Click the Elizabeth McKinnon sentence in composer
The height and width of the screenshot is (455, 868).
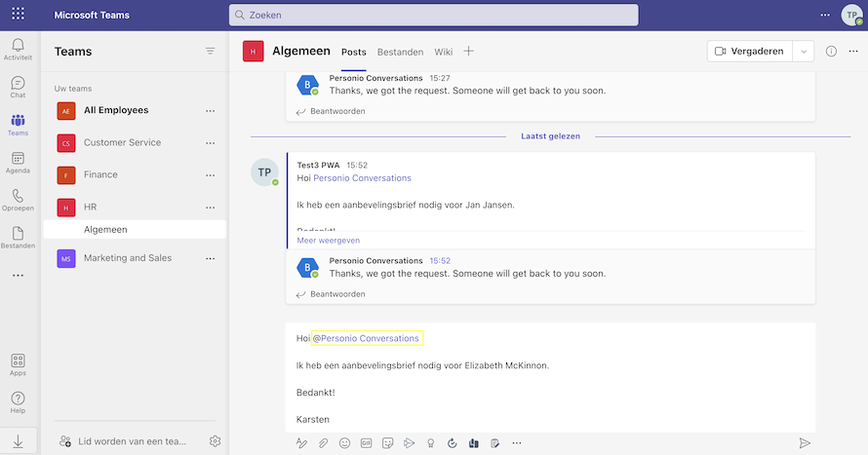click(423, 365)
